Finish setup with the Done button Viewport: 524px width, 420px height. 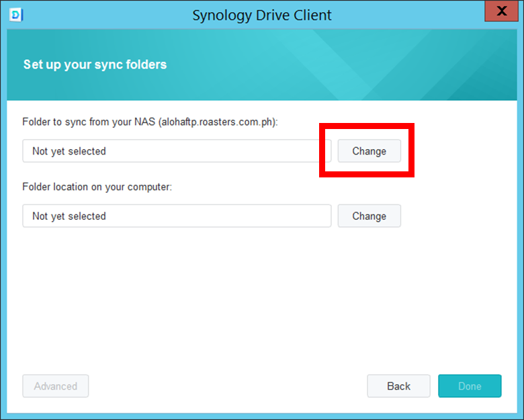pos(470,386)
